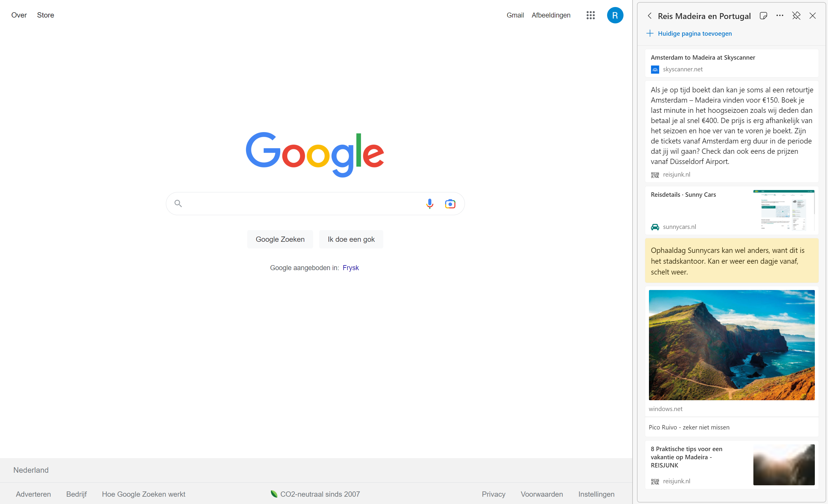Open 8 Praktische tips Madeira card
The image size is (828, 504).
coord(731,465)
